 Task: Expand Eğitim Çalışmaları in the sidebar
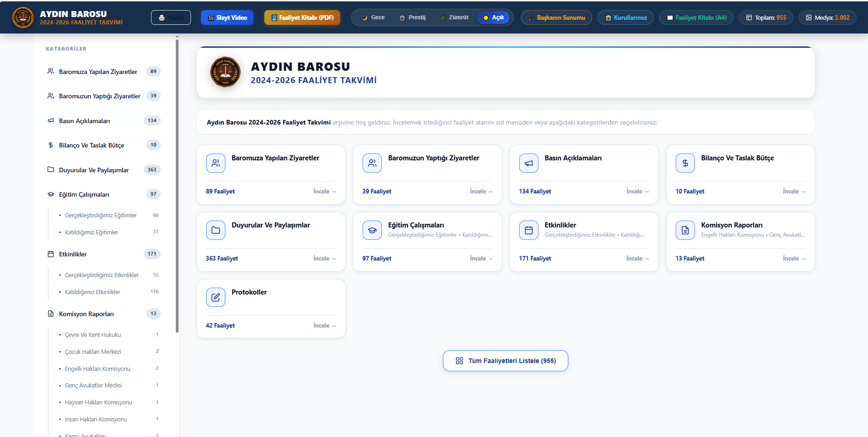(103, 194)
